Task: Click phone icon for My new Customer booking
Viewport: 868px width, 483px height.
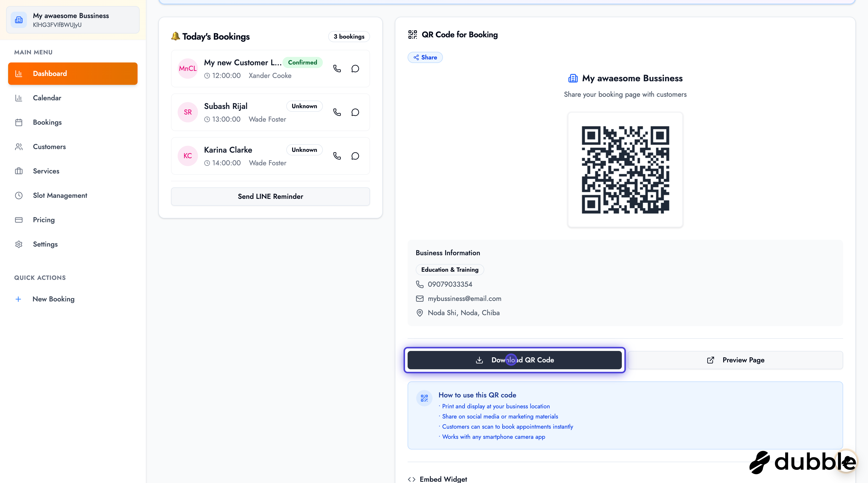Action: [337, 69]
